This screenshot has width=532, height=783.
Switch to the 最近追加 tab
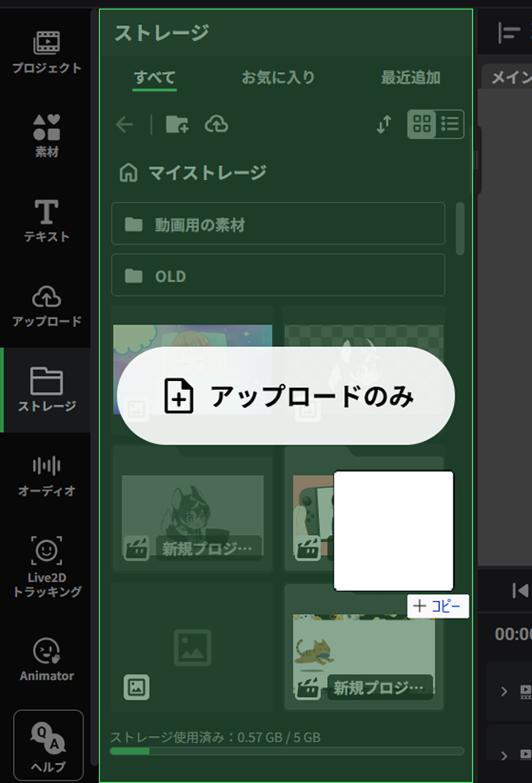pos(410,77)
